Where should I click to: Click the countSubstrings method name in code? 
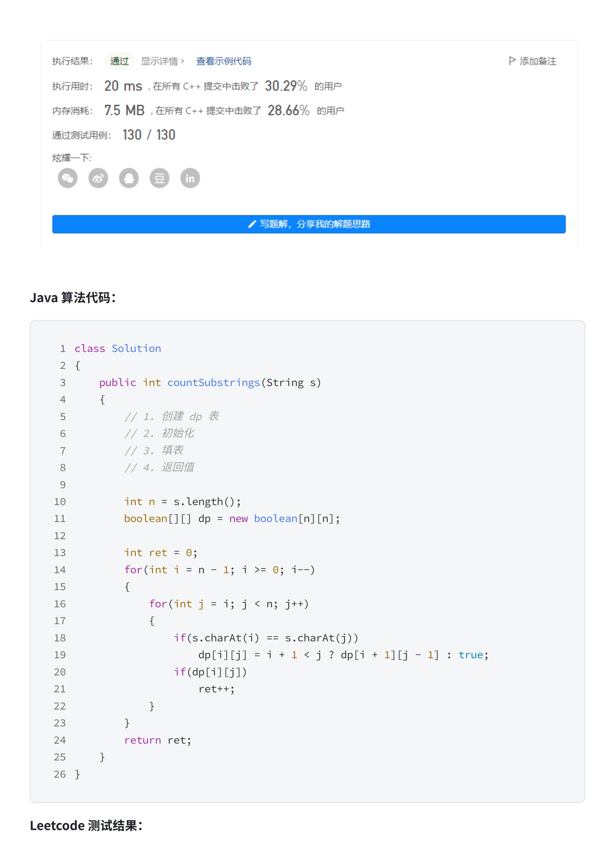[x=214, y=383]
